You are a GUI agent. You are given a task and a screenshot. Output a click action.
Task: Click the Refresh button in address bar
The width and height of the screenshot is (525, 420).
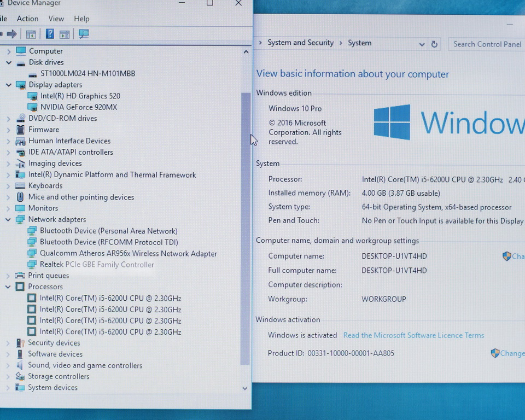coord(434,44)
